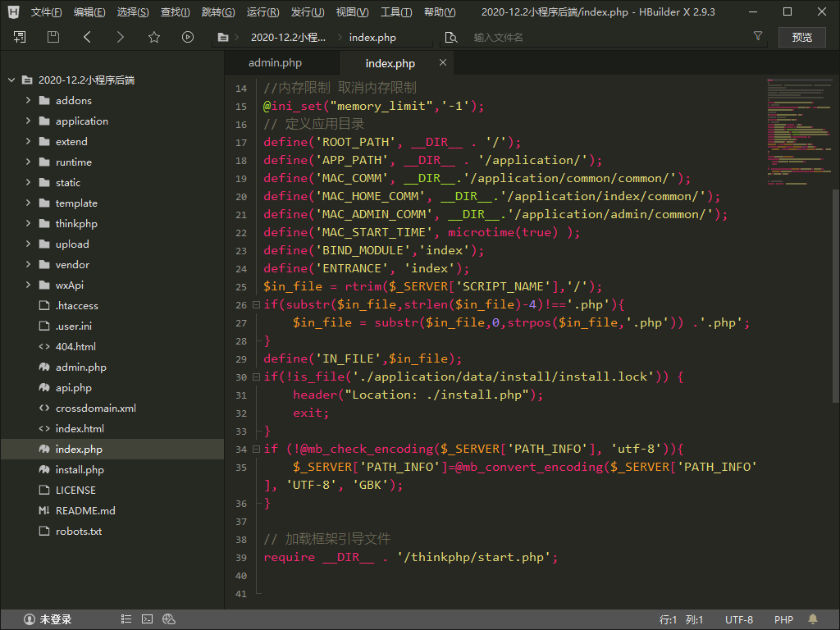Fold the code block at line 30
The height and width of the screenshot is (630, 840).
[x=256, y=377]
